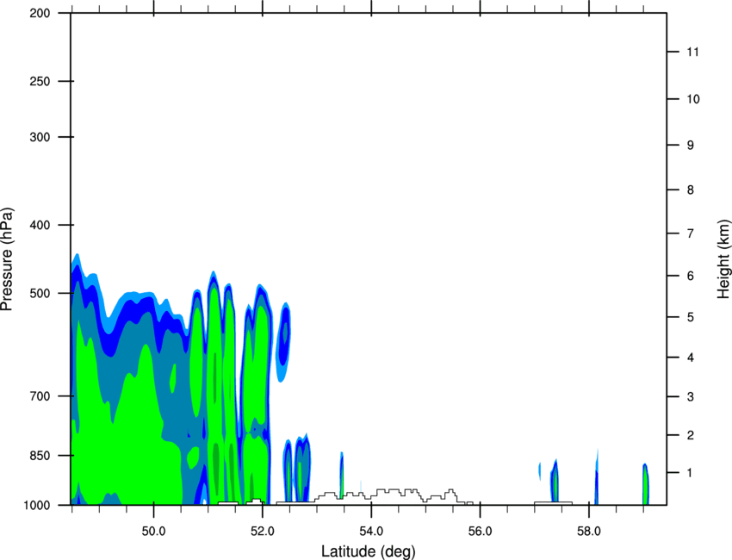Click the 500 pressure tick label
Image resolution: width=732 pixels, height=560 pixels.
[40, 293]
